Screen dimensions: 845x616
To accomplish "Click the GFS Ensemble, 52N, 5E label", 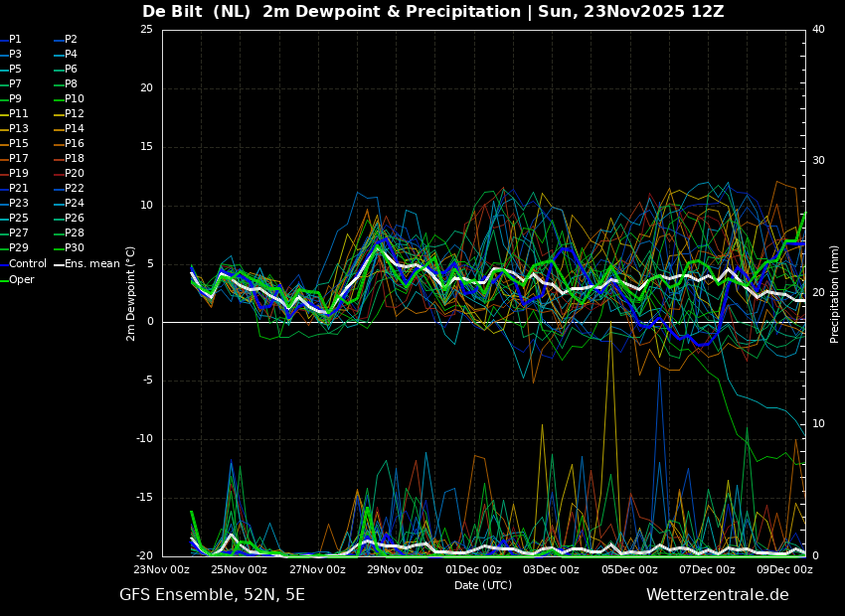I will point(212,595).
